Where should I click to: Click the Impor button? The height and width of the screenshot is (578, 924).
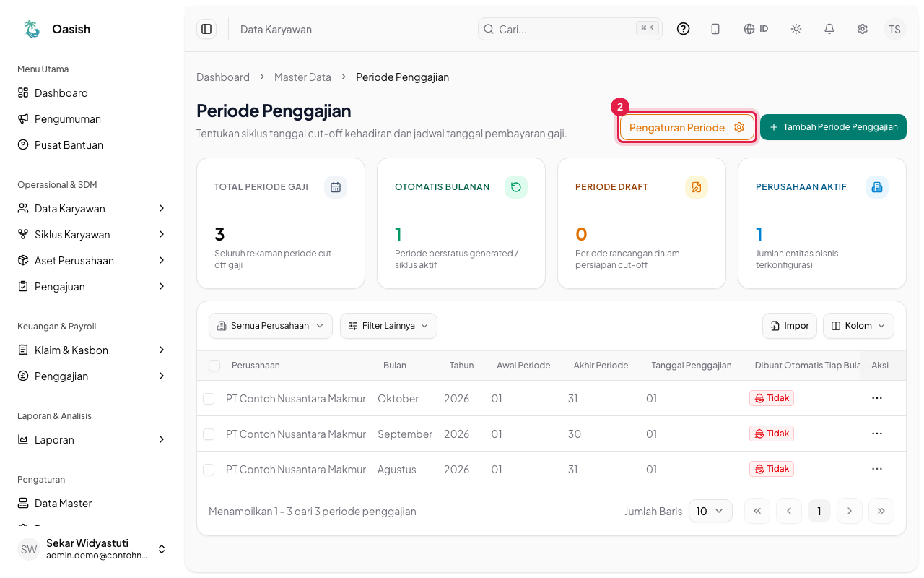(x=790, y=326)
